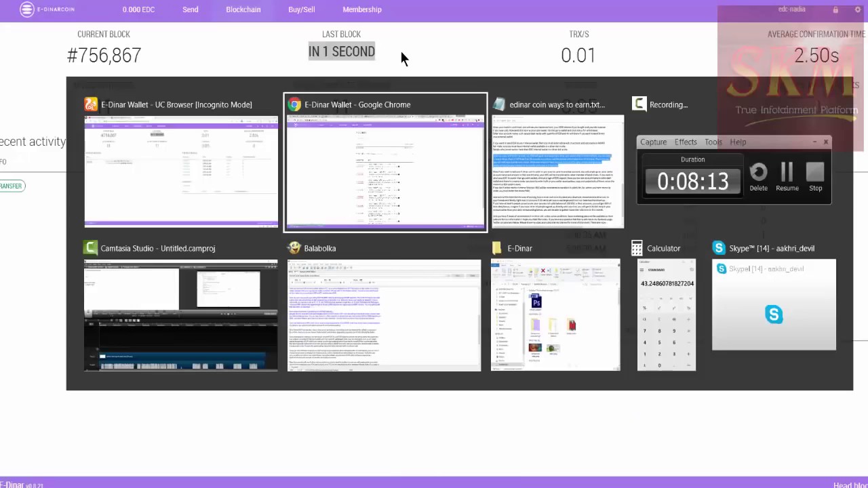Open the Camtasia Studio Untitled.camproj thumbnail
Screen dimensions: 868x488
[x=180, y=315]
